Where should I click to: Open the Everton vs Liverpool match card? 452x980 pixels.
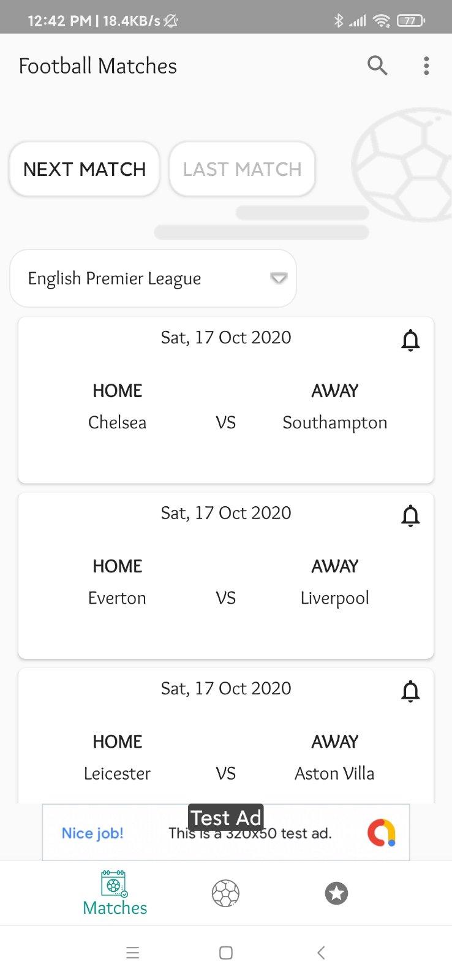226,576
